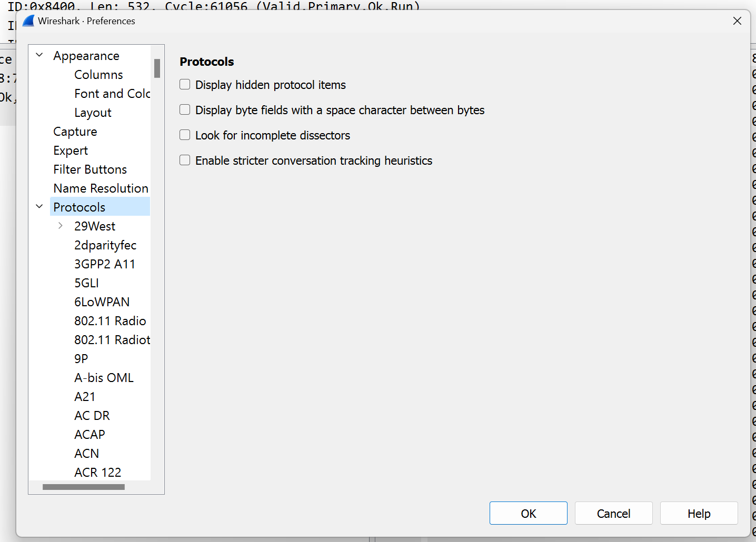Select the ACR 122 protocol
The width and height of the screenshot is (756, 542).
coord(97,473)
